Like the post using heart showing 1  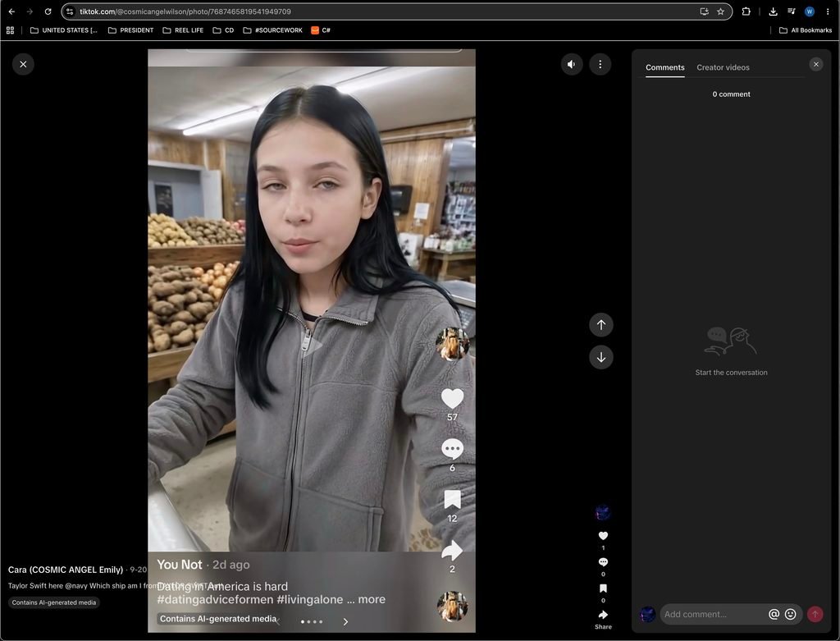[x=603, y=535]
